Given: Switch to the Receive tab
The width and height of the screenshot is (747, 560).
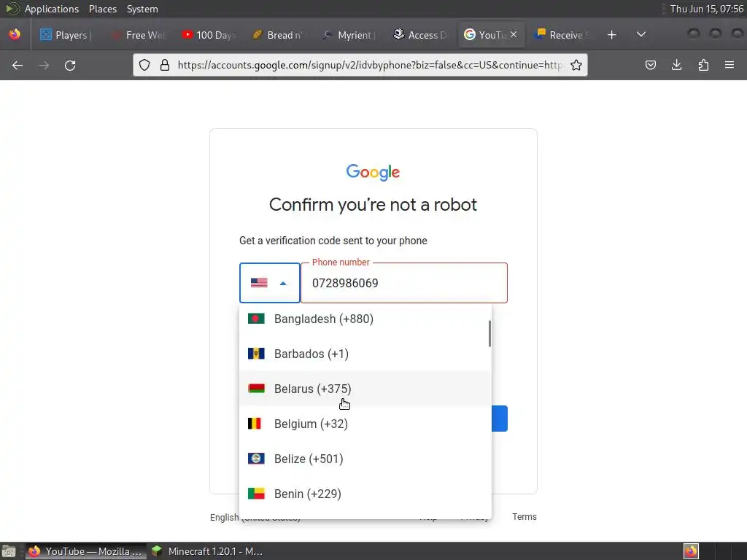Looking at the screenshot, I should coord(562,35).
